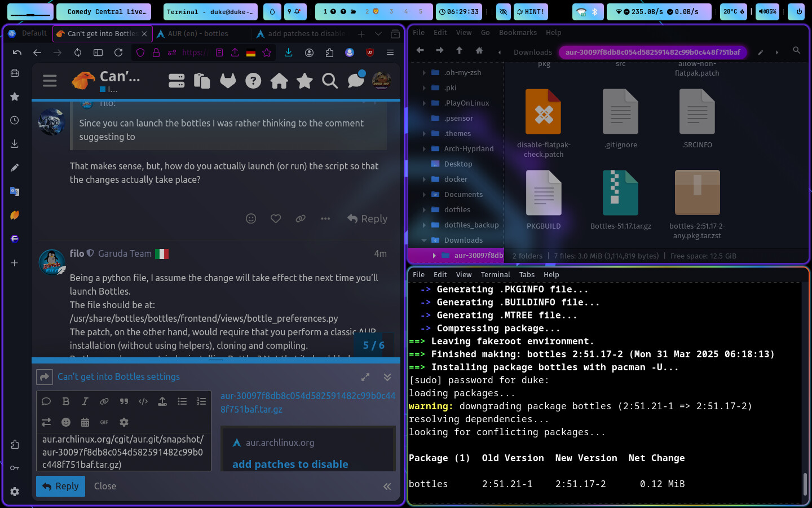Open the Terminal menu in terminal window

[495, 274]
